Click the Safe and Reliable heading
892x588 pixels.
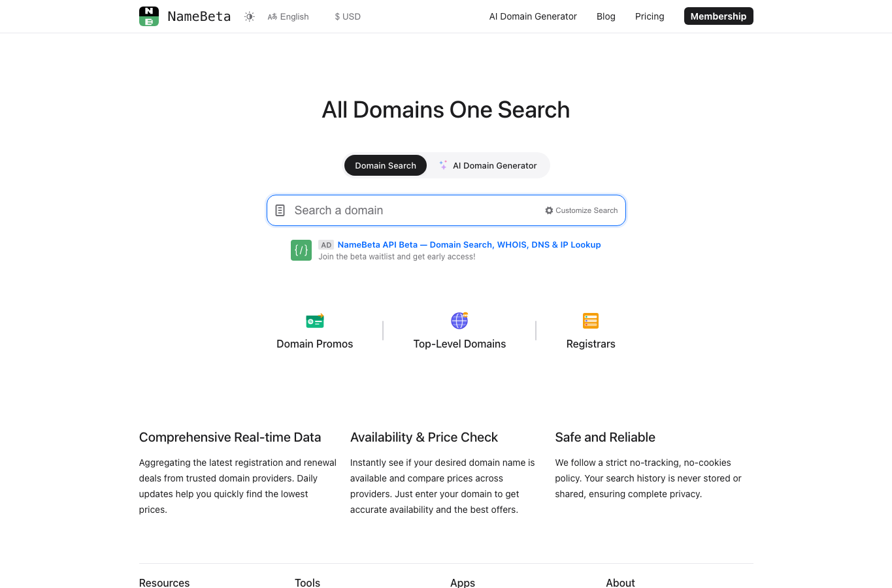pos(605,437)
